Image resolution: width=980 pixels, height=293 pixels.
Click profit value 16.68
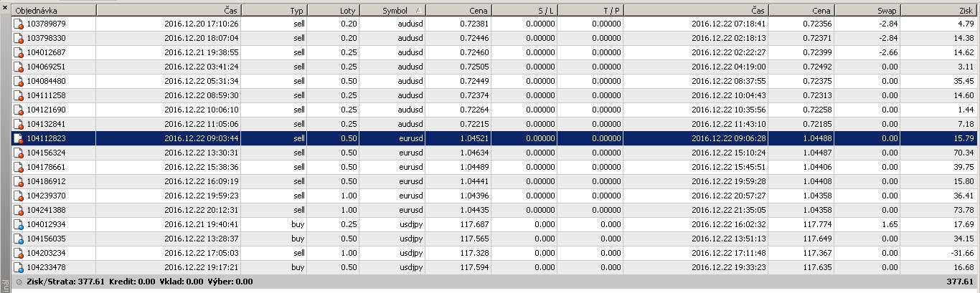[x=963, y=267]
